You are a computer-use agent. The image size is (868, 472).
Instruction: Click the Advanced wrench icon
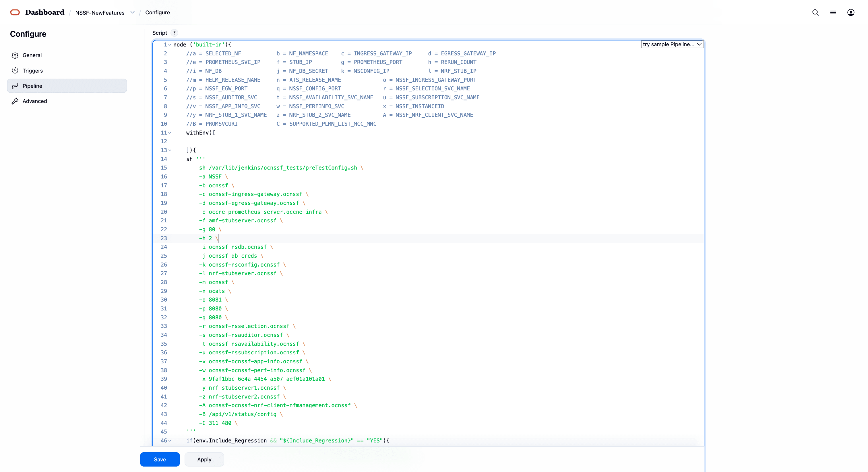point(15,101)
